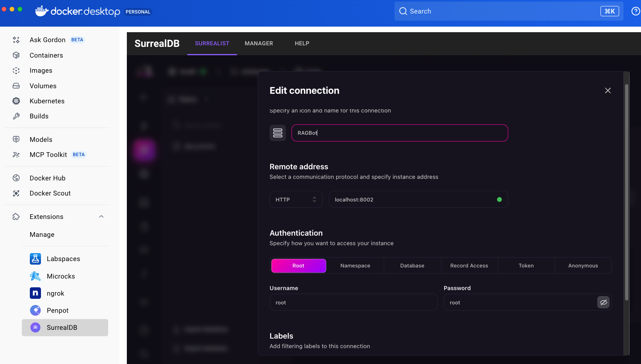
Task: Collapse the Extensions section chevron
Action: (101, 217)
